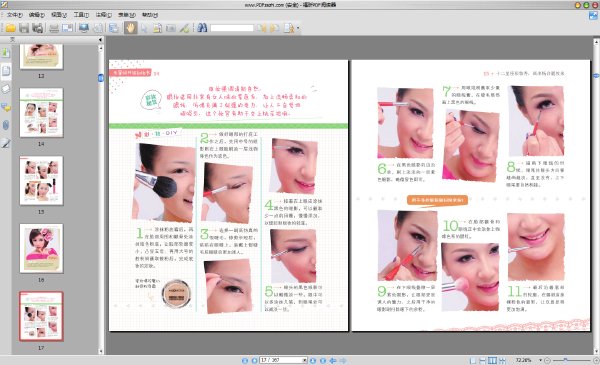Click the zoom out minus button
Screen dimensions: 600x365
pos(548,360)
